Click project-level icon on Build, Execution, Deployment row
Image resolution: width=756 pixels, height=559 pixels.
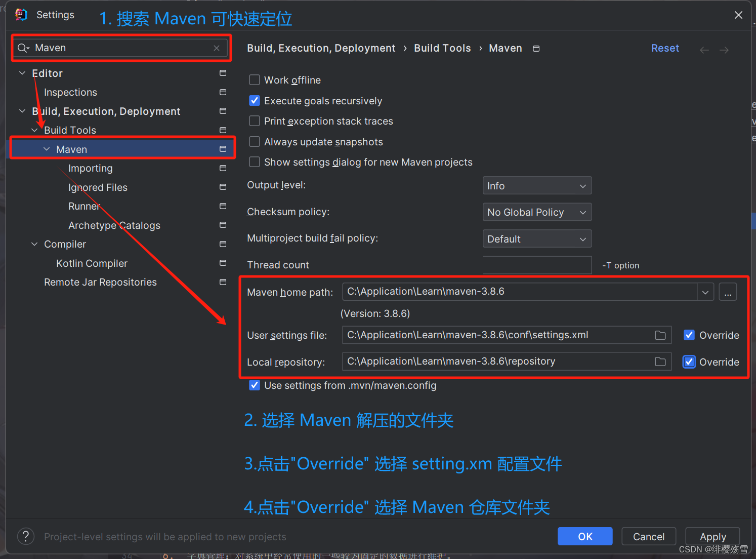pyautogui.click(x=223, y=111)
